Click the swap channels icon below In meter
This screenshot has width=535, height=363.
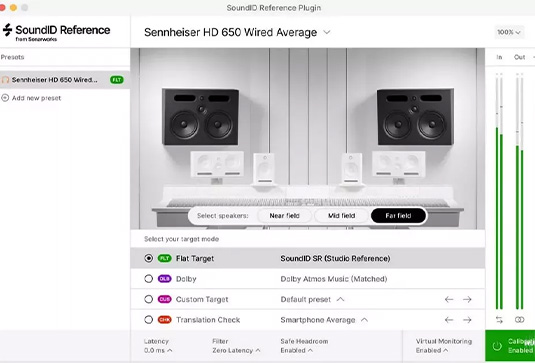pos(499,320)
